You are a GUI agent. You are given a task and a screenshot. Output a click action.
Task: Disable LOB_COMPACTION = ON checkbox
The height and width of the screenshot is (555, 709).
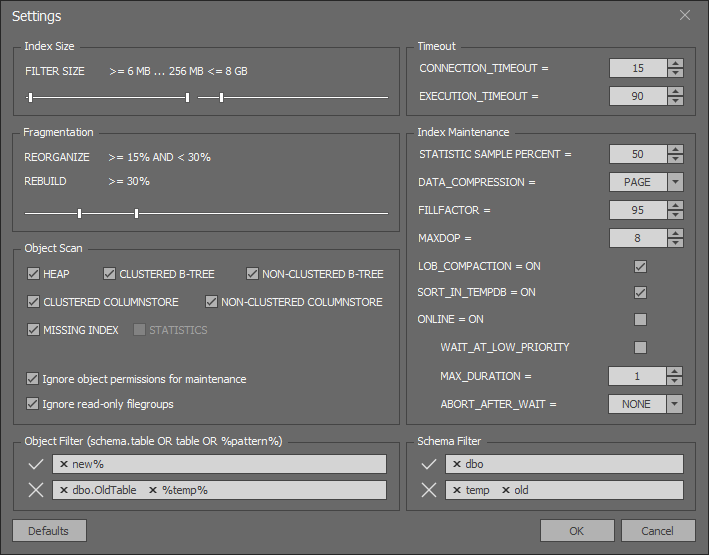(640, 266)
